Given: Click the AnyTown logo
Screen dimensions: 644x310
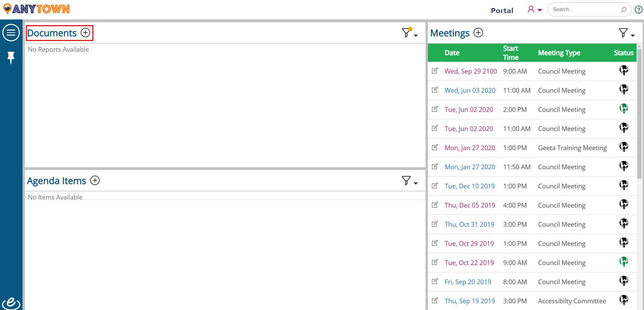Looking at the screenshot, I should click(x=36, y=9).
